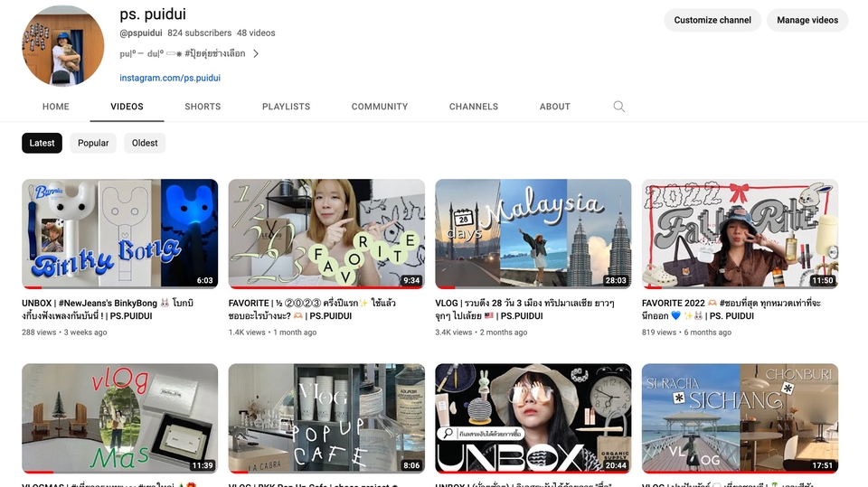Open the UNBOX NewJeans BinkyBong video title

pos(108,309)
